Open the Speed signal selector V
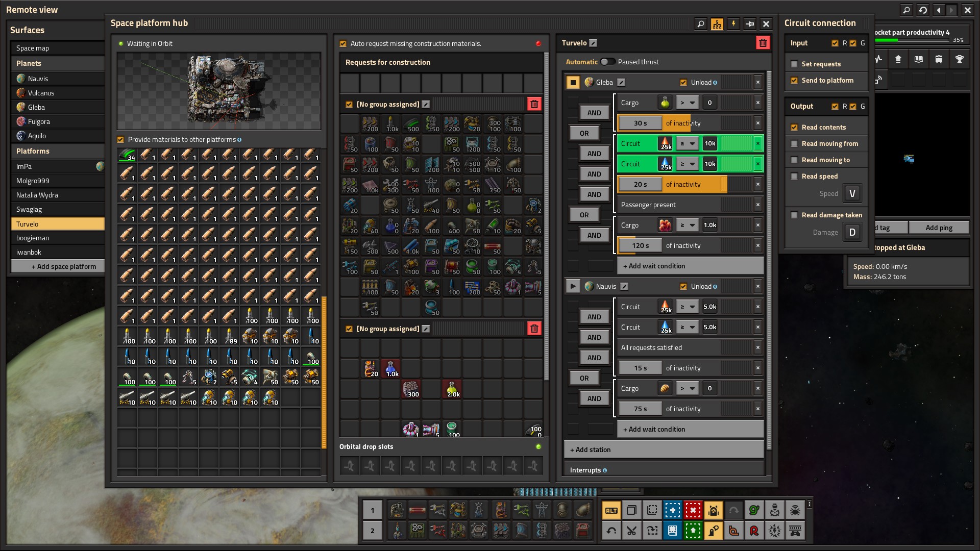Viewport: 980px width, 551px height. pos(852,193)
